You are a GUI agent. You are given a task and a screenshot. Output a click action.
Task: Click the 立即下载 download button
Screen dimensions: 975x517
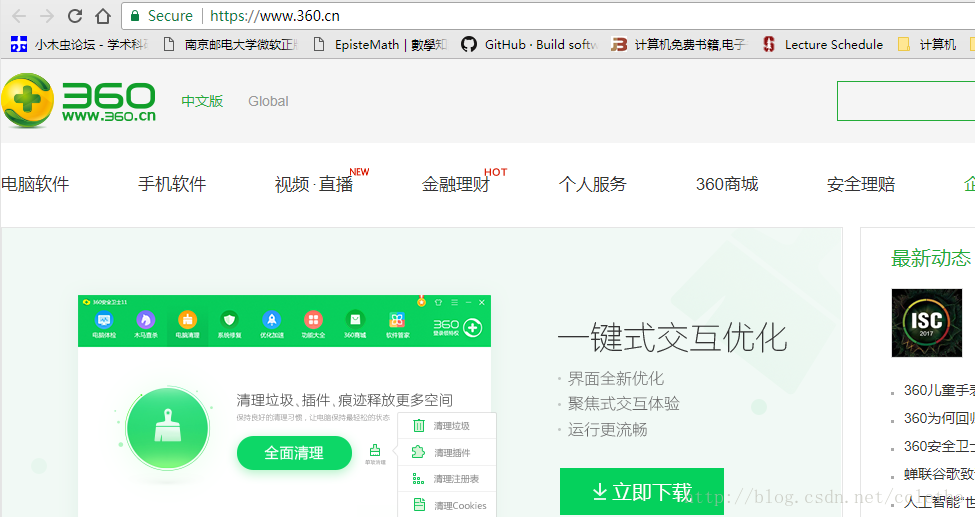(642, 491)
